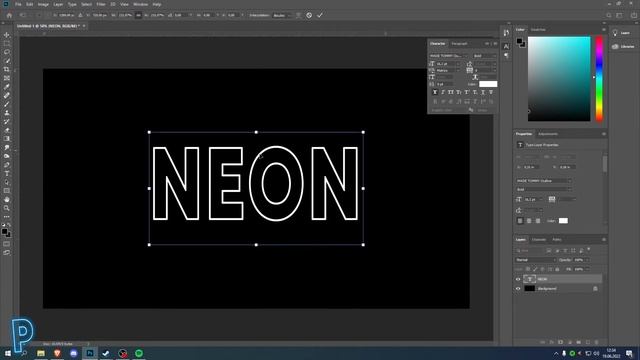Select the Crop tool

click(x=7, y=70)
